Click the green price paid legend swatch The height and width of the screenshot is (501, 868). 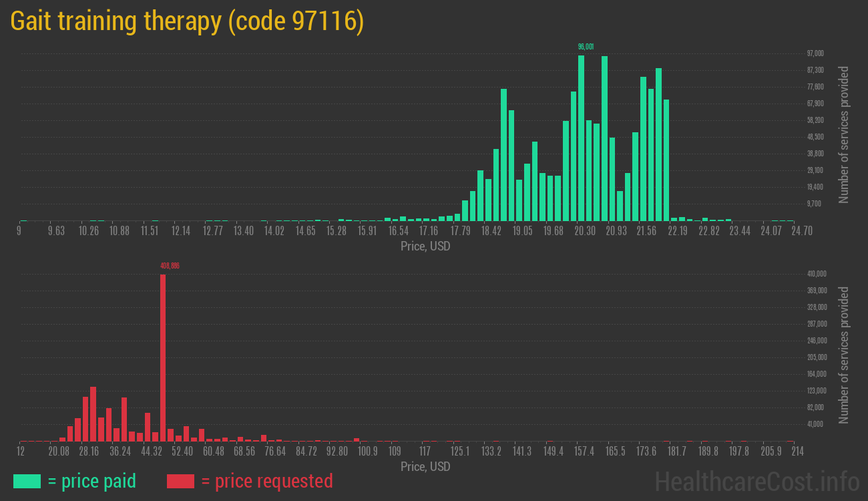point(27,481)
